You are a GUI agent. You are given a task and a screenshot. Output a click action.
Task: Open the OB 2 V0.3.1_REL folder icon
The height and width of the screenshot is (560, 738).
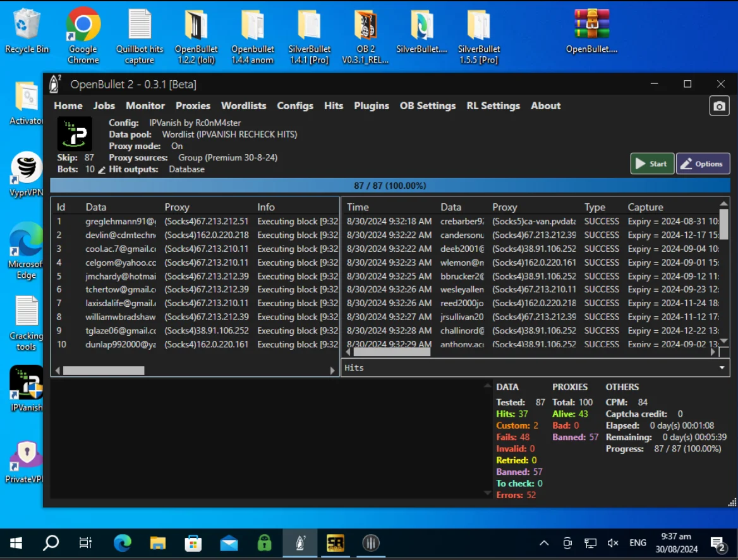365,37
